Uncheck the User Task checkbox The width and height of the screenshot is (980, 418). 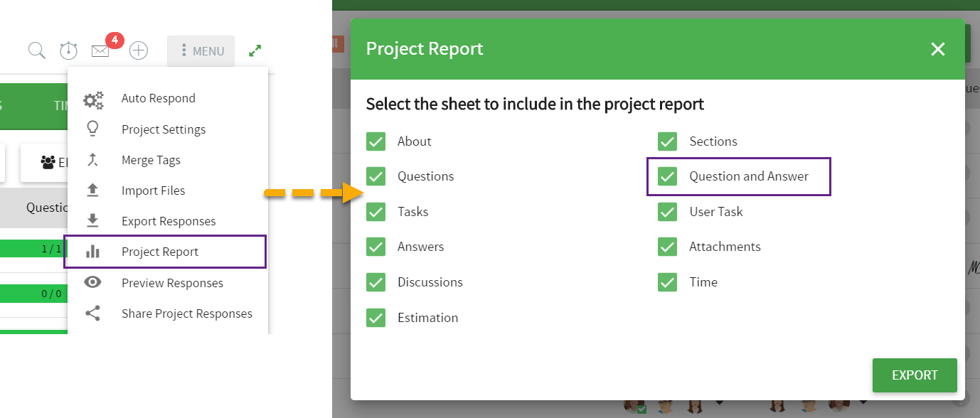667,212
